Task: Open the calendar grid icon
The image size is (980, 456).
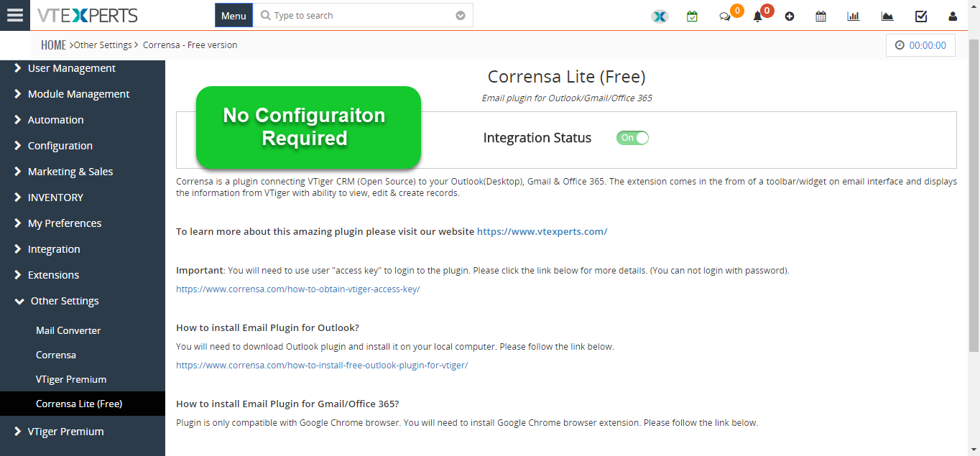Action: click(x=820, y=16)
